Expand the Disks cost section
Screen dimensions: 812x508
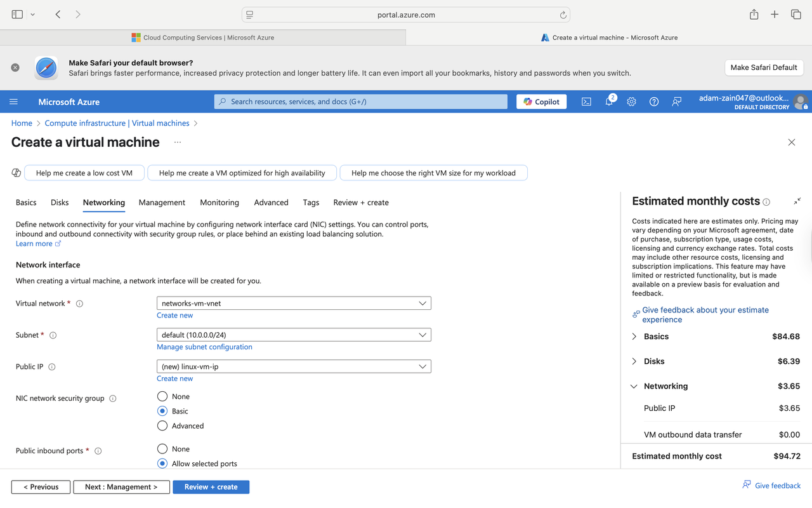tap(634, 361)
